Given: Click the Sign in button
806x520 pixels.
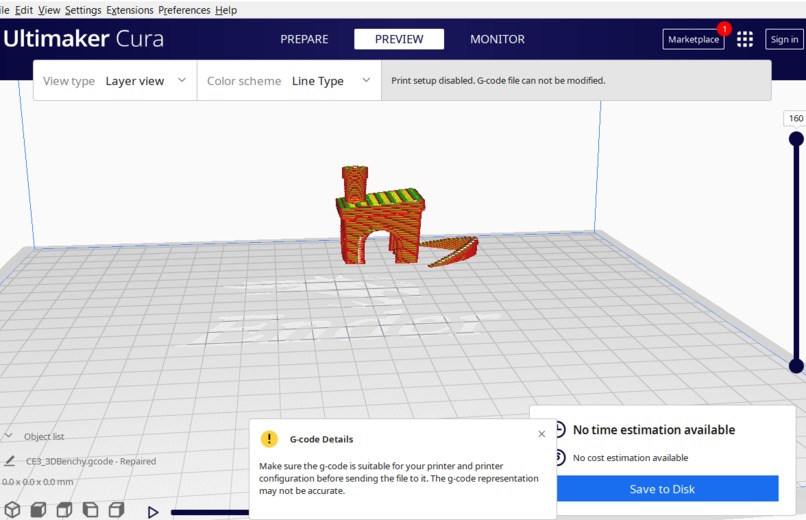Looking at the screenshot, I should click(784, 40).
